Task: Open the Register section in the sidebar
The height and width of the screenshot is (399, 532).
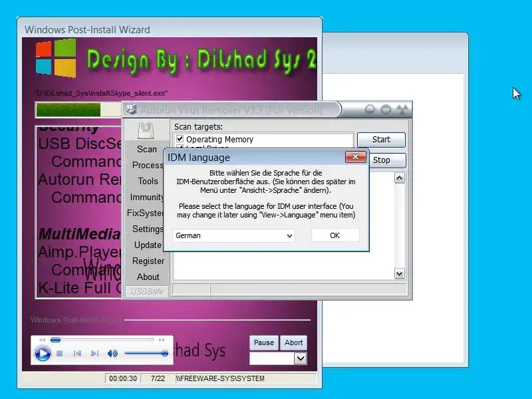Action: (148, 261)
